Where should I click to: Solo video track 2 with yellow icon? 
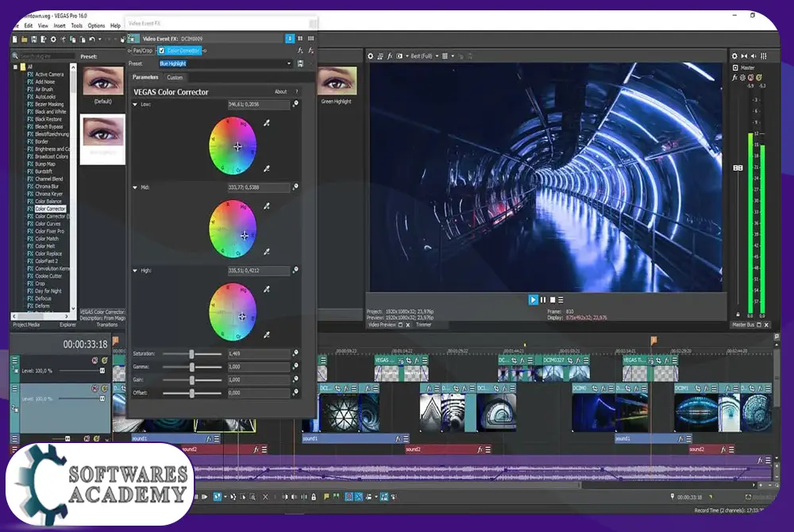(x=104, y=388)
